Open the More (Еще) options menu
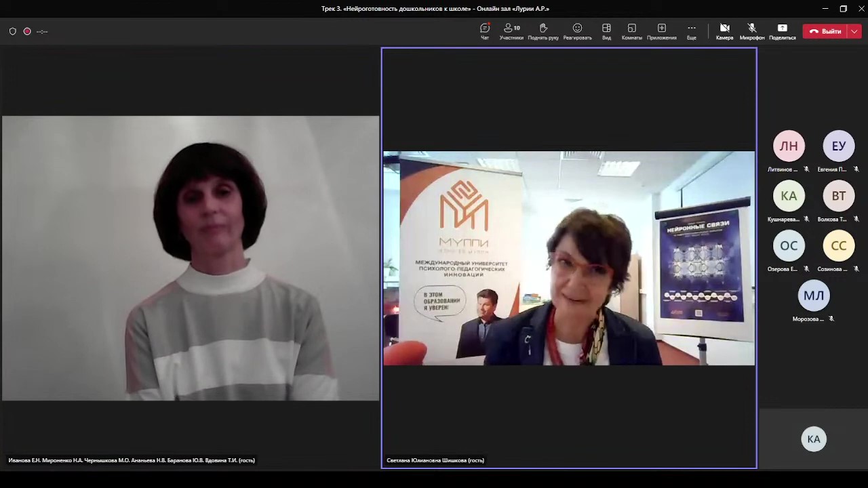Image resolution: width=868 pixels, height=488 pixels. point(691,31)
